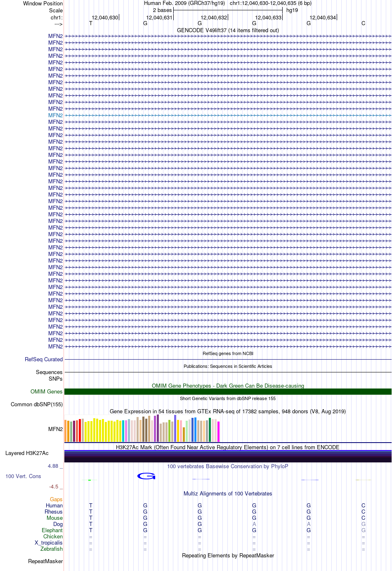
Task: Click the 'Mouse' alignment species label
Action: (54, 518)
